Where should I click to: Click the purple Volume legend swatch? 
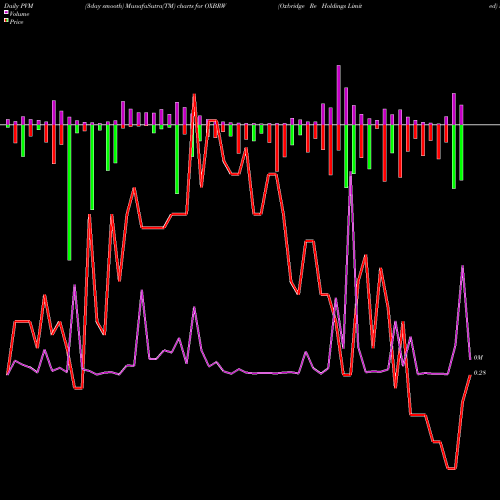tap(6, 13)
